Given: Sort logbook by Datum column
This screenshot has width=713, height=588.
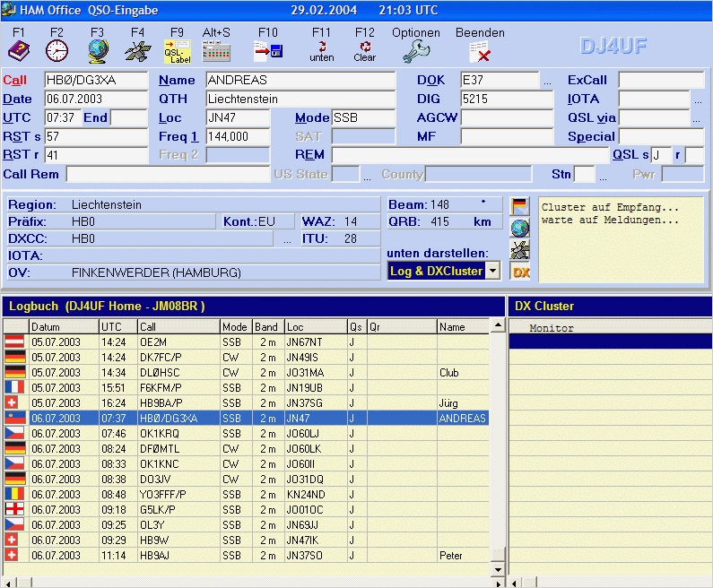Looking at the screenshot, I should coord(64,327).
